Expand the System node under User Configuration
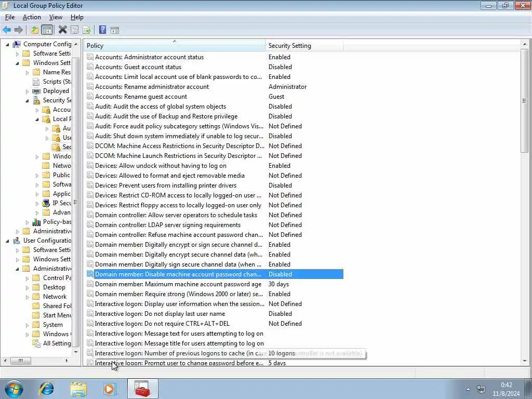The width and height of the screenshot is (532, 399). click(x=27, y=325)
